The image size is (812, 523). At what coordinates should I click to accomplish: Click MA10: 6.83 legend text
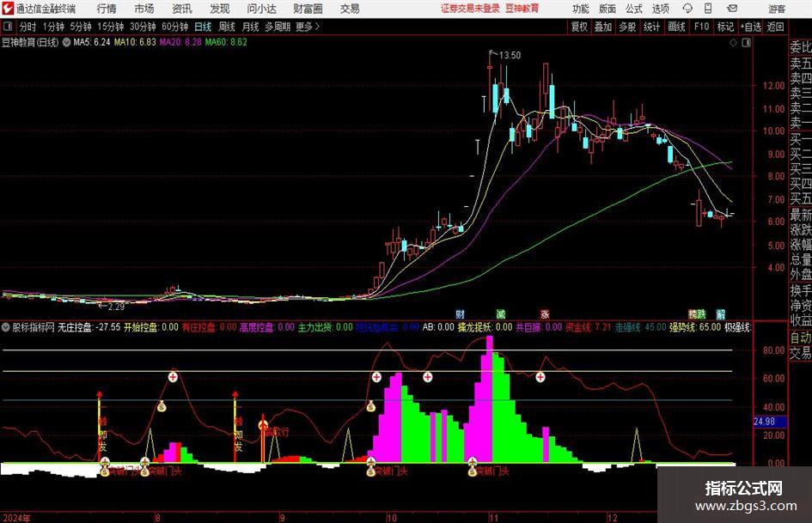(x=135, y=42)
